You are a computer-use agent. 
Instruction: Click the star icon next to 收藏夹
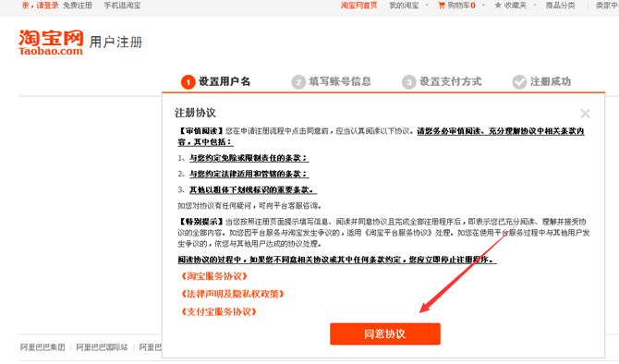[498, 6]
